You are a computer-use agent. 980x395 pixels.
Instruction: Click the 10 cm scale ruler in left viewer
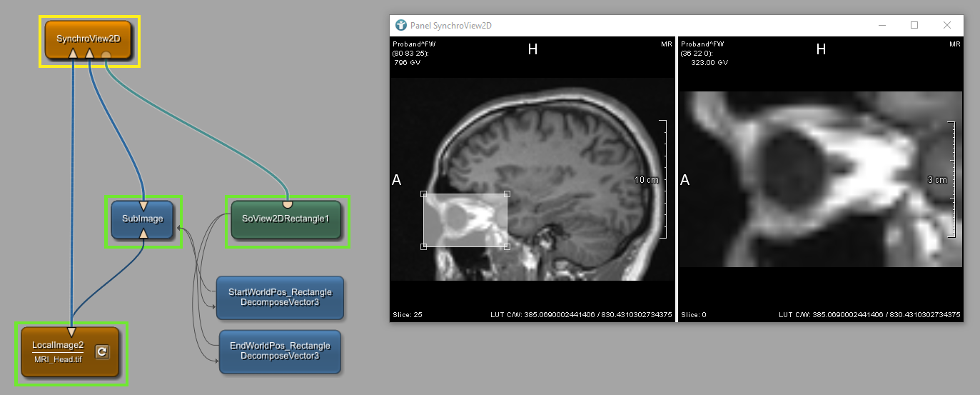pyautogui.click(x=662, y=179)
